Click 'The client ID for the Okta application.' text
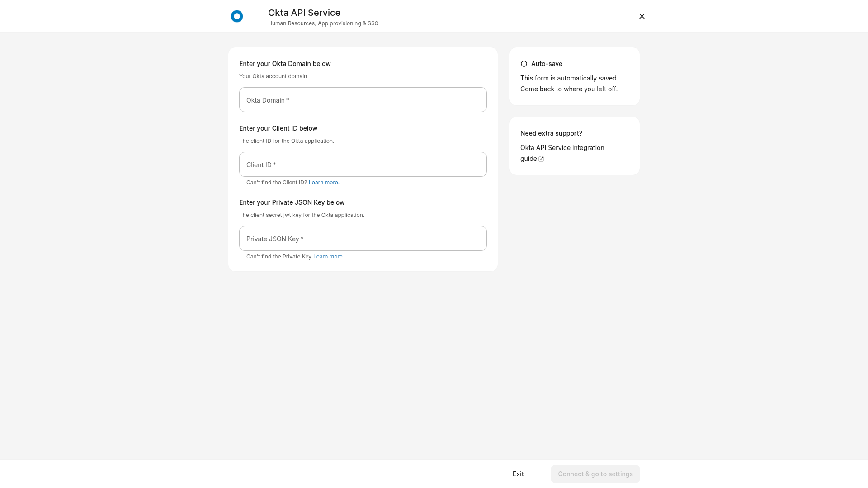The image size is (868, 488). 287,141
